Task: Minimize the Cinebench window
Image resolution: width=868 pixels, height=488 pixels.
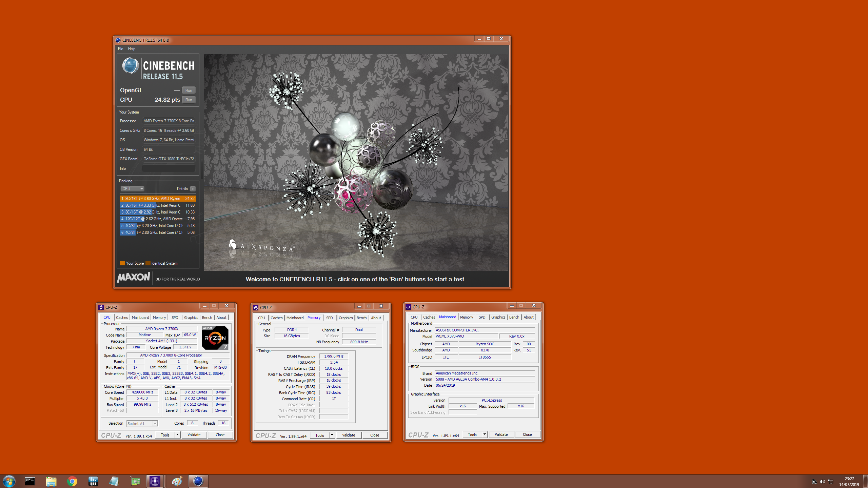Action: pos(479,39)
